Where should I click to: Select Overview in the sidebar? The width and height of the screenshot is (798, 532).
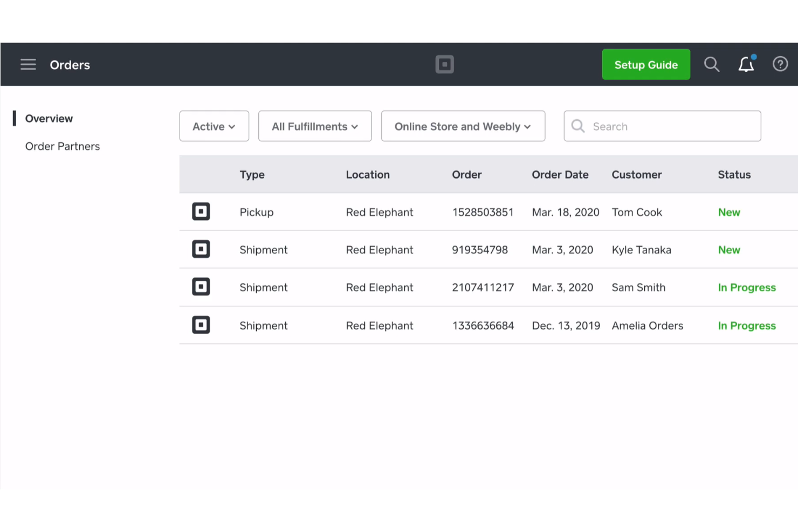(49, 118)
